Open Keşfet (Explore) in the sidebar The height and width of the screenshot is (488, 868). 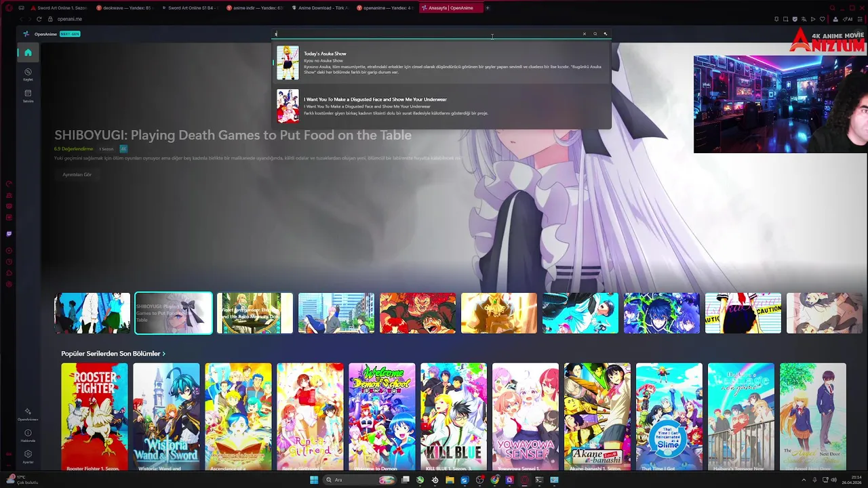(x=28, y=74)
